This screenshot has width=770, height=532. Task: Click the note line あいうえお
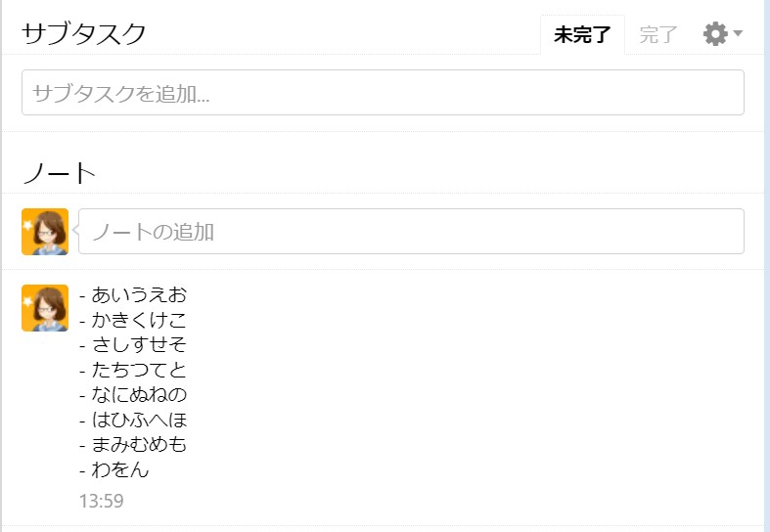tap(133, 294)
